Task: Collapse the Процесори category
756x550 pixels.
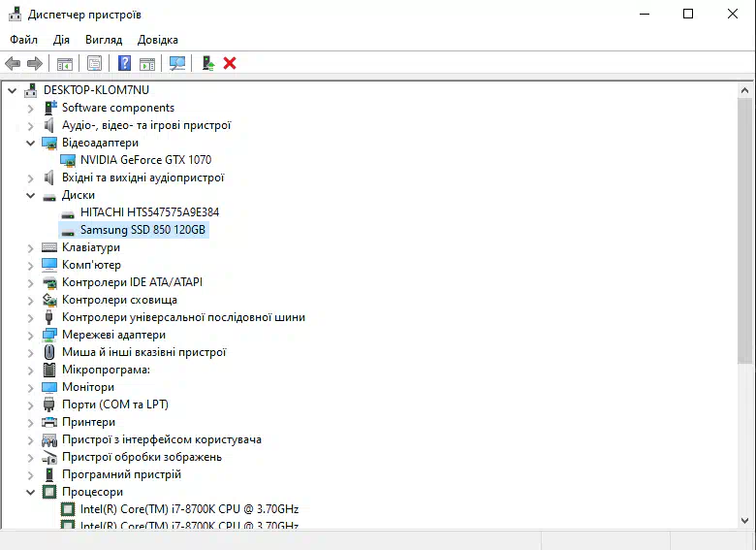Action: tap(31, 492)
